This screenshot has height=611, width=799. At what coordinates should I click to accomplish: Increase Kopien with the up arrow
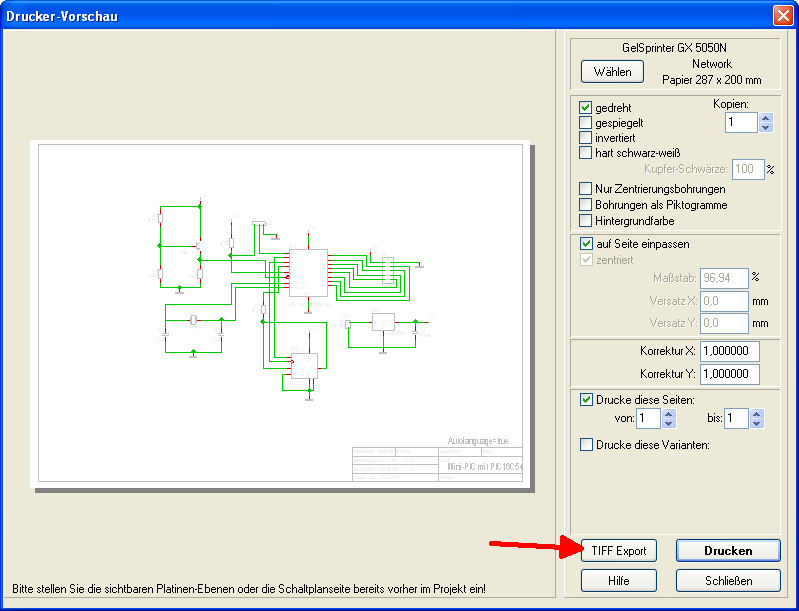click(766, 117)
